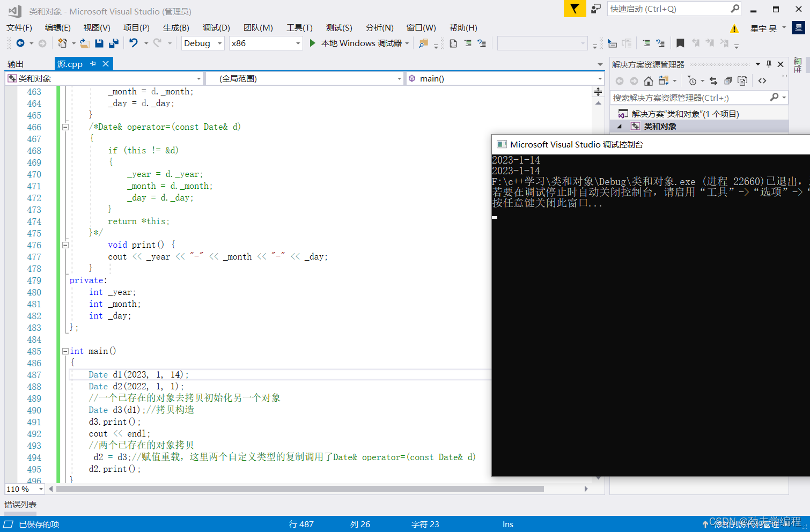Pin the 源.cpp tab
Screen dimensions: 810x532
click(x=93, y=64)
